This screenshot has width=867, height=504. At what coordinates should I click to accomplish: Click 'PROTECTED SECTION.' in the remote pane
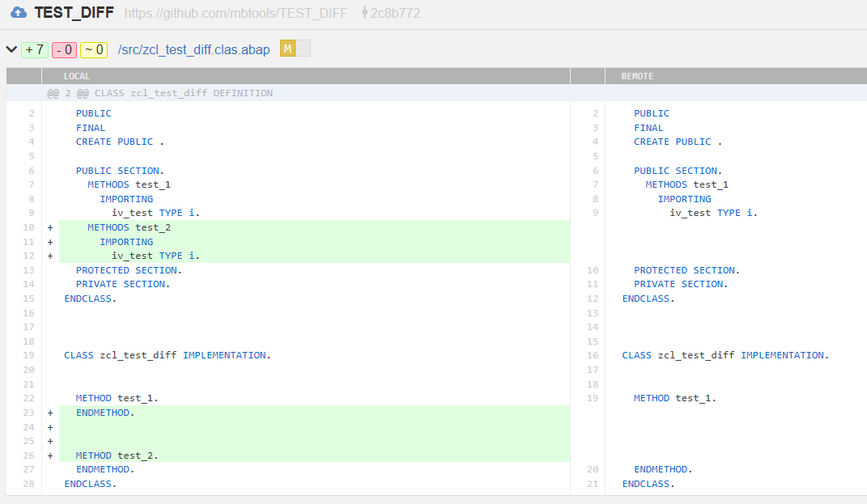[x=686, y=270]
